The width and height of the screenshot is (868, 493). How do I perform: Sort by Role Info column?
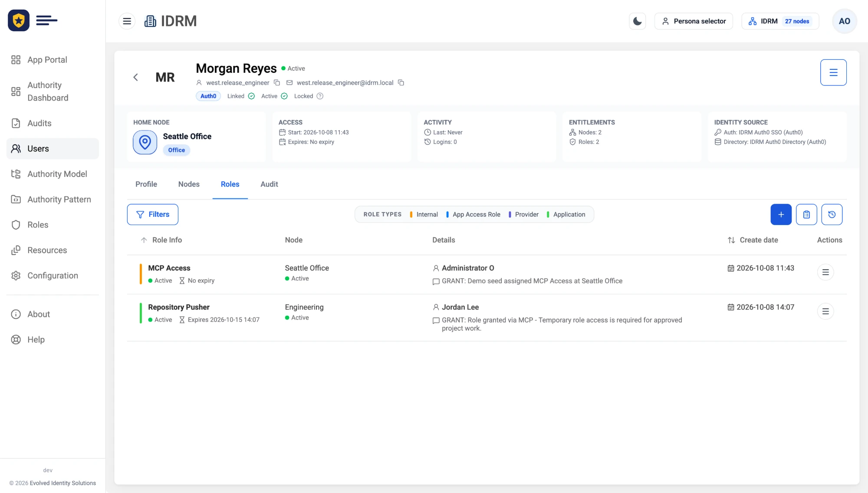(161, 240)
